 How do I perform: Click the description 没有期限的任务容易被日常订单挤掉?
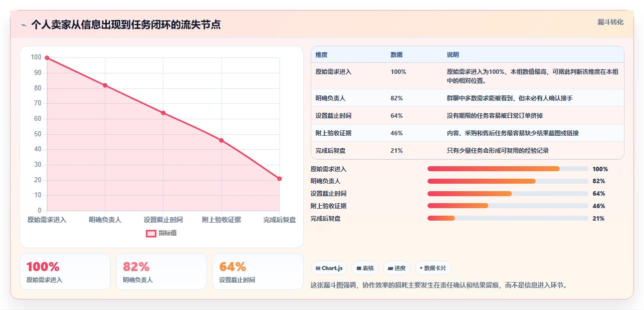[x=495, y=116]
